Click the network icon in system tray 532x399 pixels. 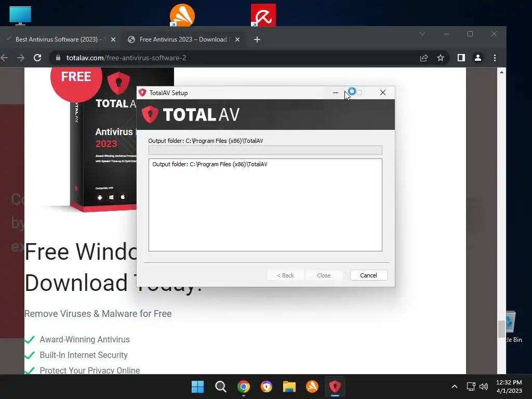471,387
